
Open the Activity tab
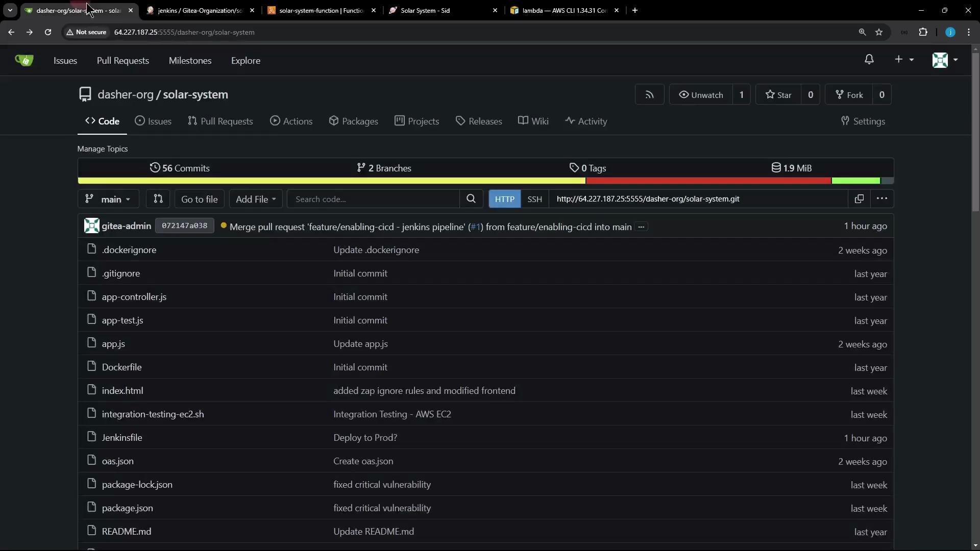[586, 121]
